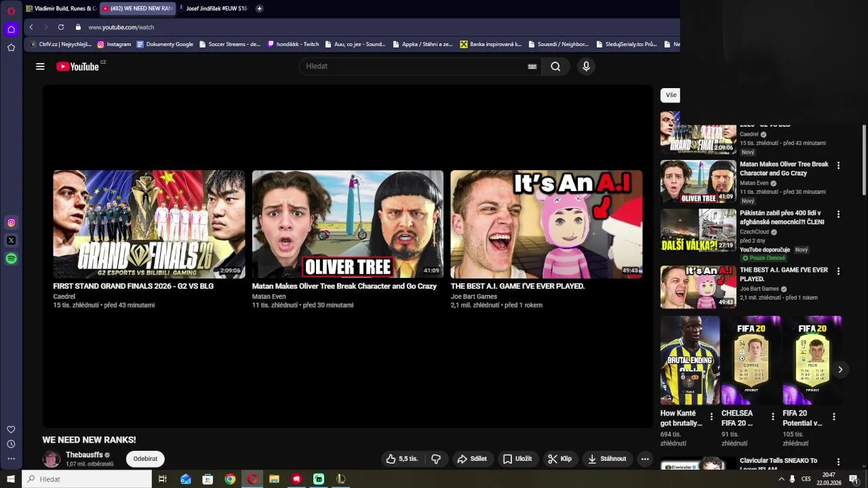Image resolution: width=868 pixels, height=488 pixels.
Task: Switch to WE NEED NEW RANKS browser tab
Action: 138,9
